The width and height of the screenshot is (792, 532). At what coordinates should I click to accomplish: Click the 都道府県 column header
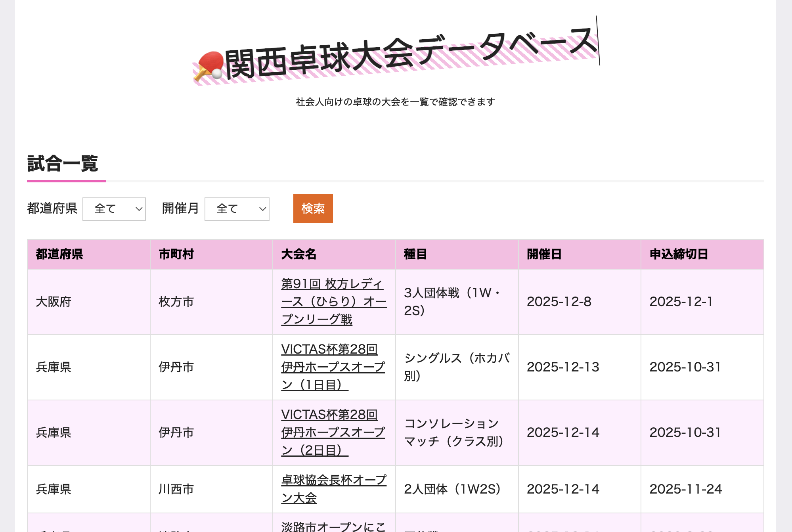tap(59, 254)
